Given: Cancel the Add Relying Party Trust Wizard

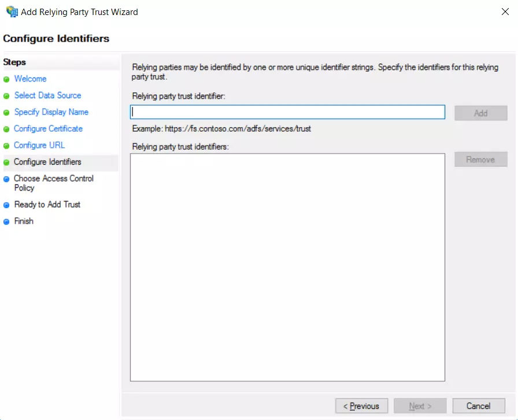Looking at the screenshot, I should 479,406.
